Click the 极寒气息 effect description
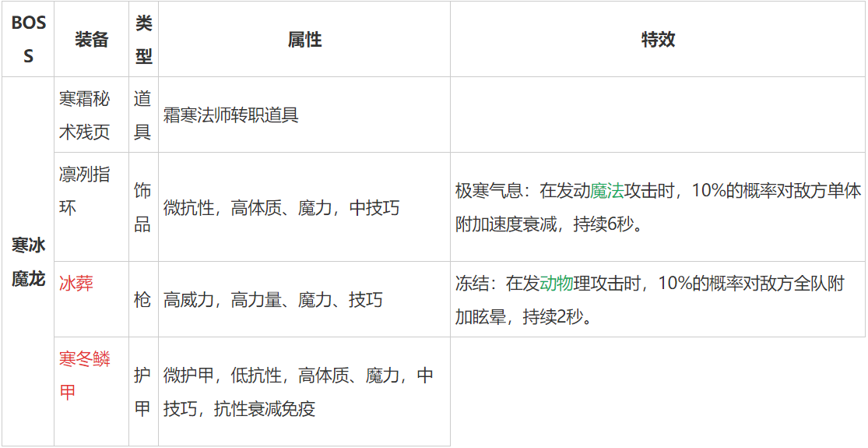The height and width of the screenshot is (448, 868). tap(658, 208)
